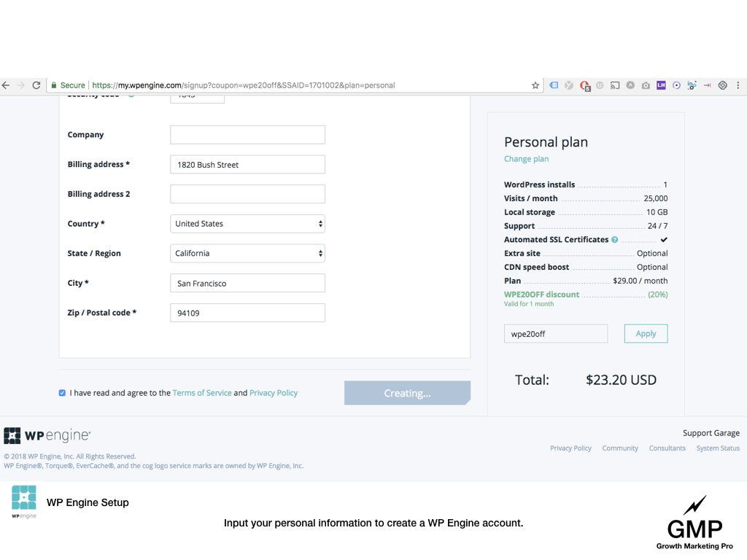Click the blue 'ino' extension icon
The width and height of the screenshot is (747, 560).
coord(692,85)
